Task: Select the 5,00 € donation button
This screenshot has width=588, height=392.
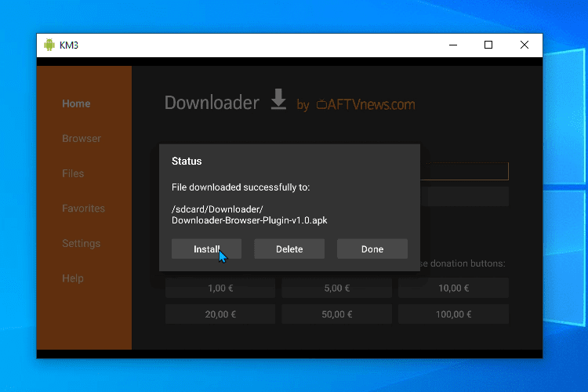Action: click(x=337, y=288)
